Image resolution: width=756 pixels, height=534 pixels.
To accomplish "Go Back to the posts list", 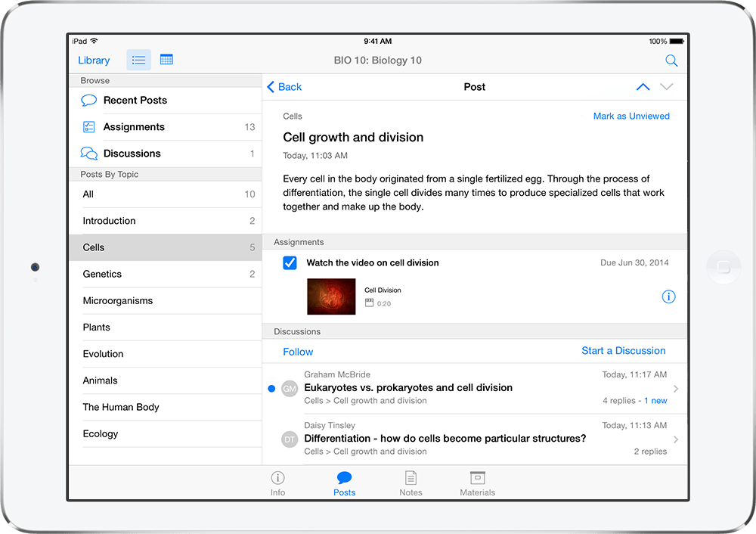I will (x=283, y=87).
